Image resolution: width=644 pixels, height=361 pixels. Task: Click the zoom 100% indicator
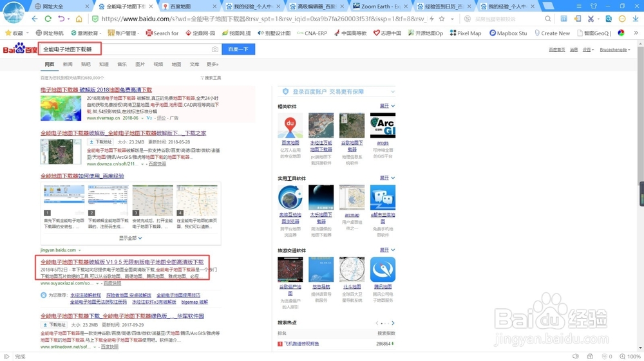click(630, 356)
